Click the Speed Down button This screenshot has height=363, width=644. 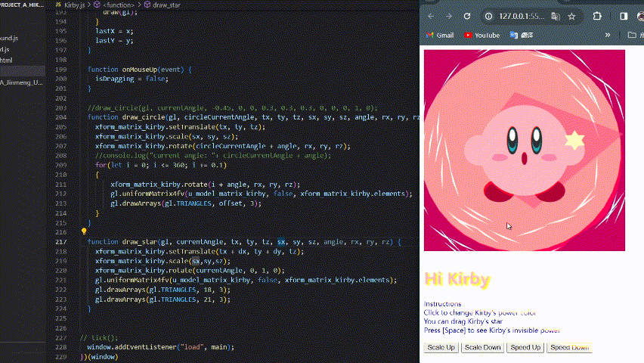[x=570, y=347]
